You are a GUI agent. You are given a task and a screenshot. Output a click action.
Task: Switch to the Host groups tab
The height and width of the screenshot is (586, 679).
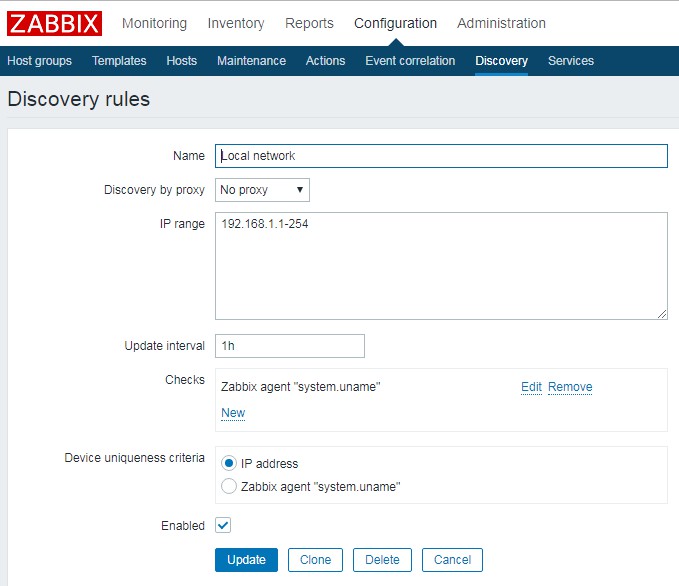[x=40, y=61]
